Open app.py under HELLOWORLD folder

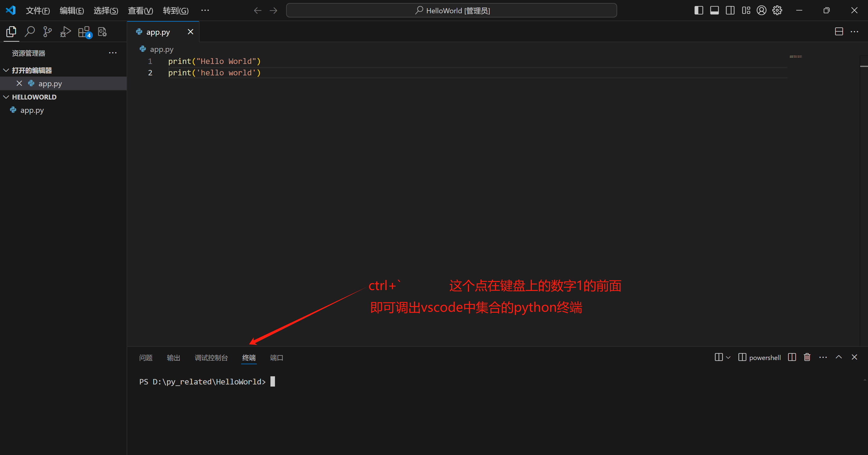point(32,110)
